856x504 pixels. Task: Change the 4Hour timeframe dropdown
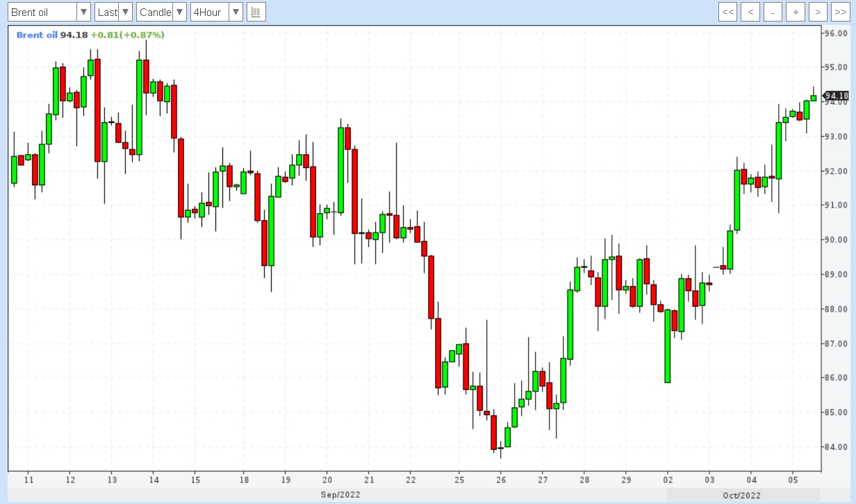point(216,12)
